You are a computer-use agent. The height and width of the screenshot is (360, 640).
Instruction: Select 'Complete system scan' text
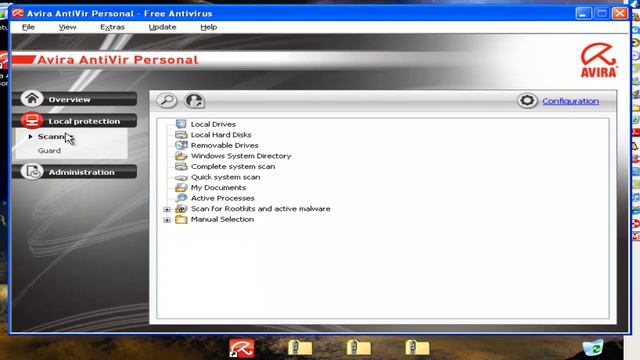pyautogui.click(x=233, y=167)
